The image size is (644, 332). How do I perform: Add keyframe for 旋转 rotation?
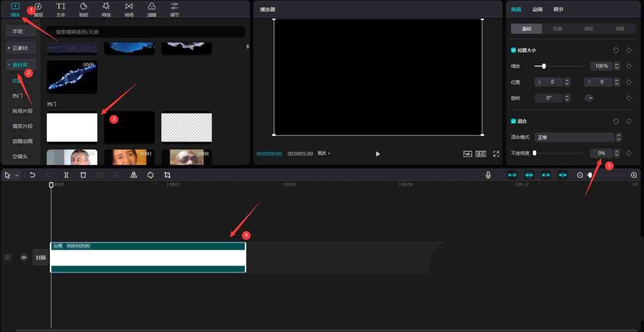628,98
